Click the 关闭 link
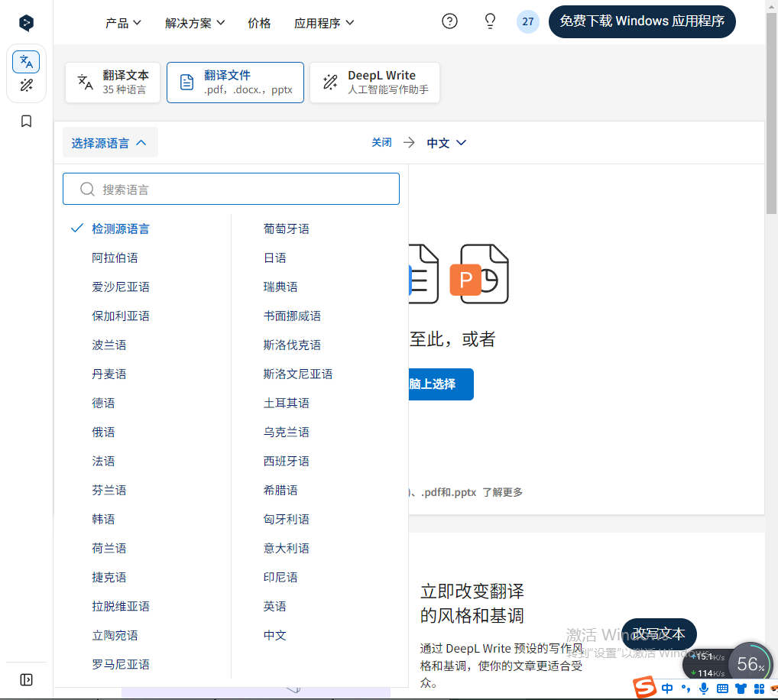Image resolution: width=778 pixels, height=700 pixels. coord(381,143)
